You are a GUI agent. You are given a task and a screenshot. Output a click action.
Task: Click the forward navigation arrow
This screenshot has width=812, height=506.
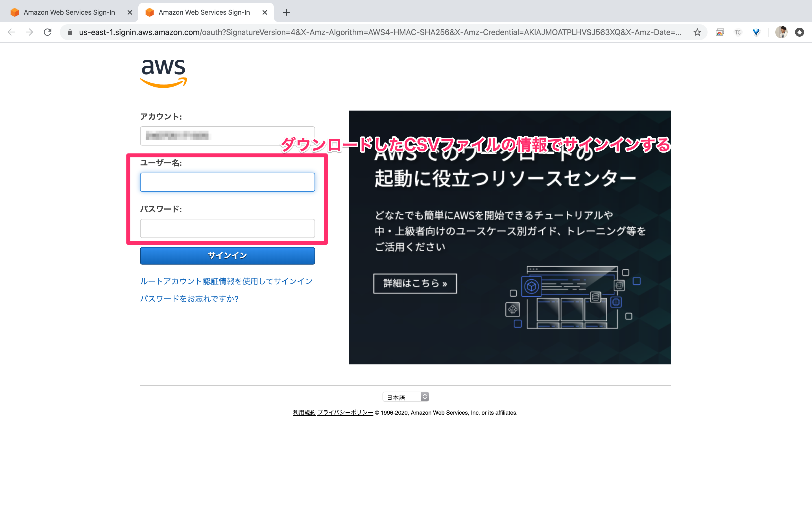(29, 32)
